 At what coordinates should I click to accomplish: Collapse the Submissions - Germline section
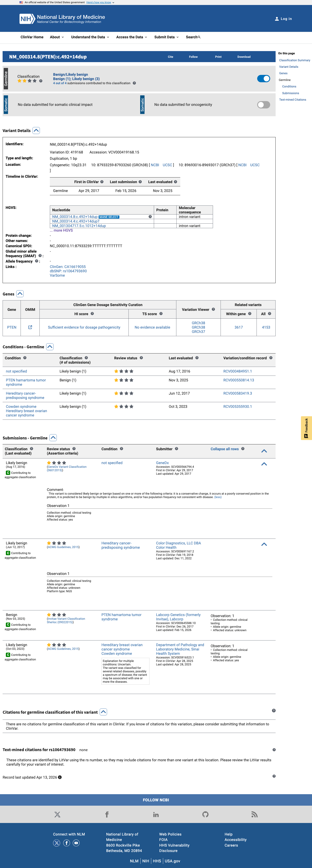(53, 438)
